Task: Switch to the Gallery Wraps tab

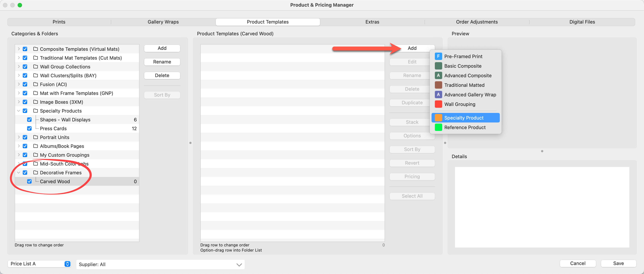Action: point(163,22)
